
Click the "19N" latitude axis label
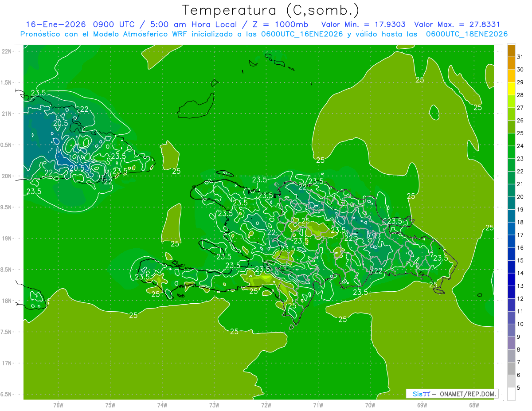click(7, 238)
